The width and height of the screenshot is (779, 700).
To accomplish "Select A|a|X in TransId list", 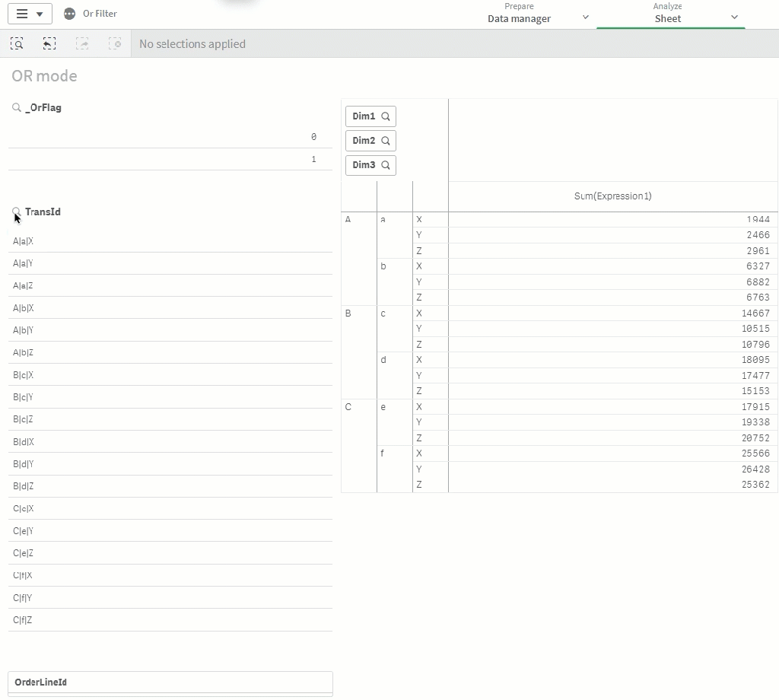I will [170, 241].
